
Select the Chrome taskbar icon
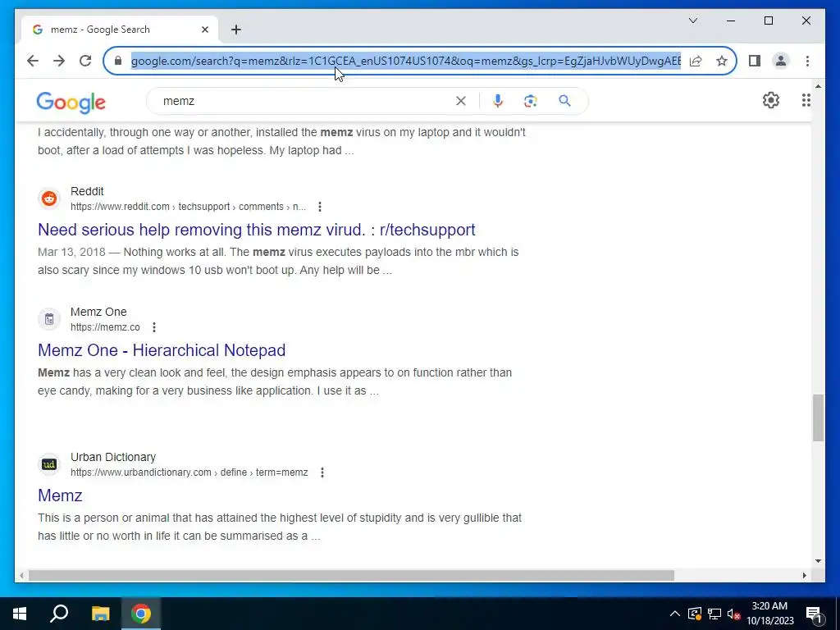tap(141, 614)
